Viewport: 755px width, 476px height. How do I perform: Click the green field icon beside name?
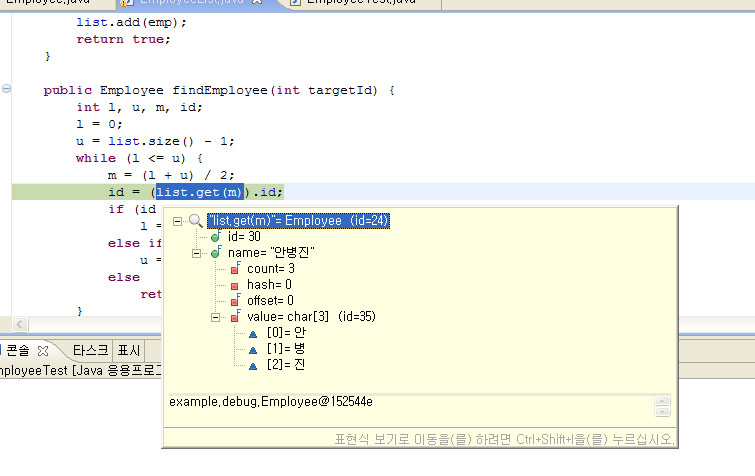(216, 252)
